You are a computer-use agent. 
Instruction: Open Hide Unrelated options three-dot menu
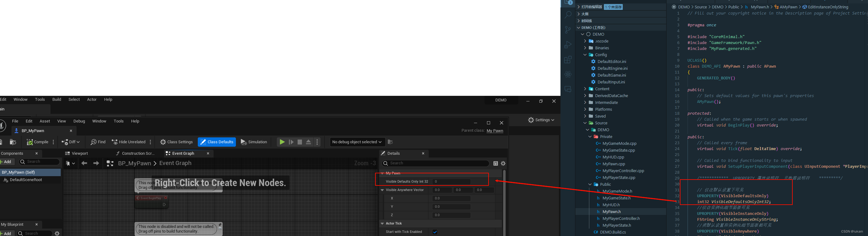[151, 142]
